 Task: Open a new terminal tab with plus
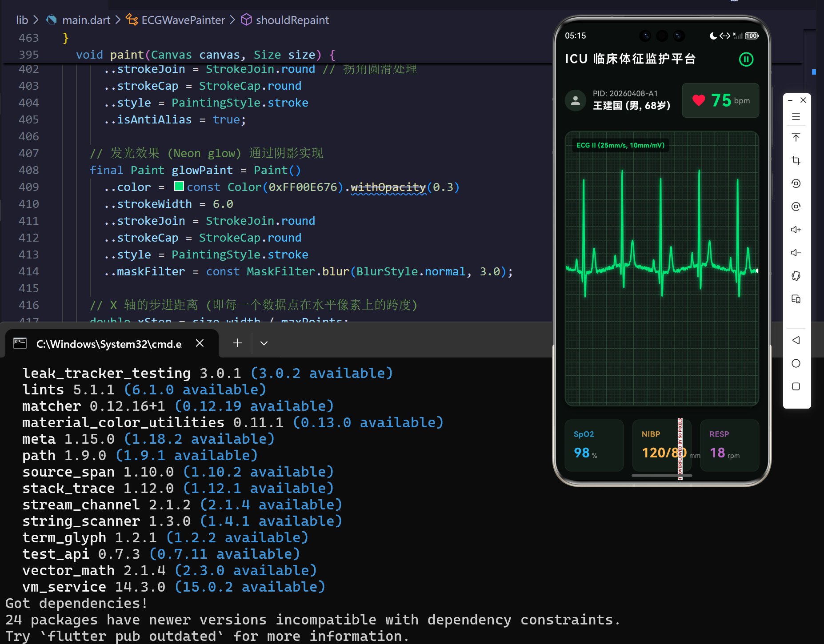237,343
